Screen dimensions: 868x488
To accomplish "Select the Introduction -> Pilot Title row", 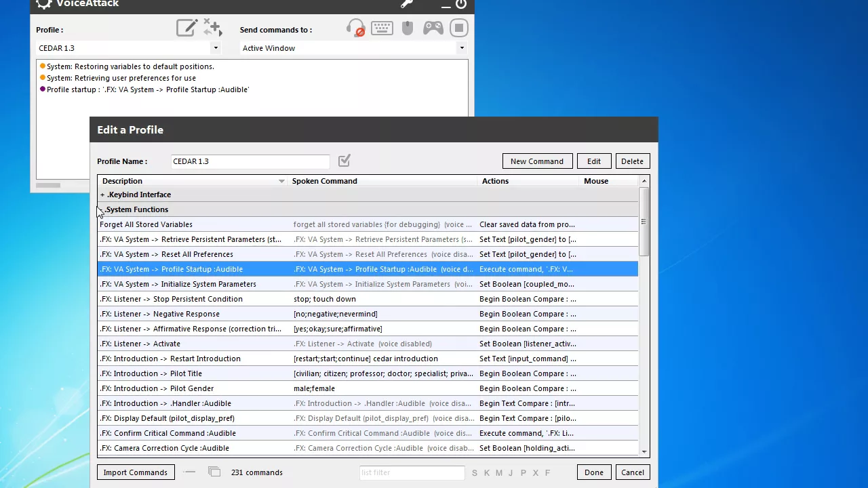I will [x=368, y=373].
